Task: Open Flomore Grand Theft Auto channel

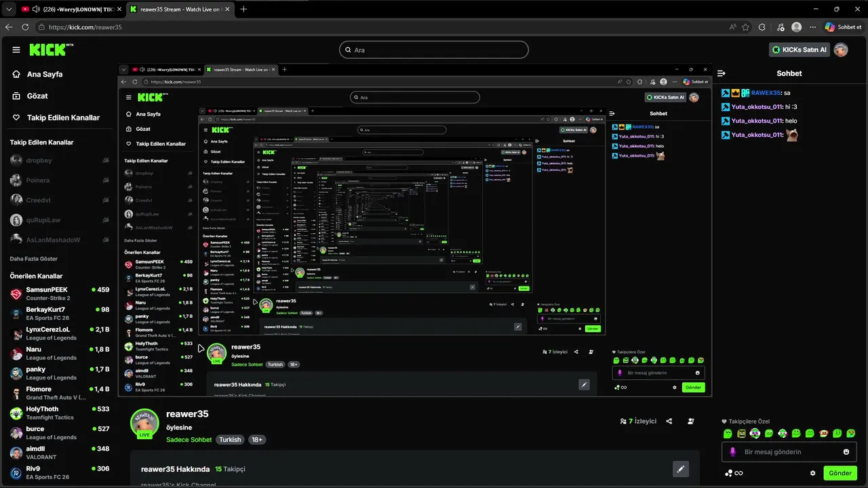Action: [60, 393]
